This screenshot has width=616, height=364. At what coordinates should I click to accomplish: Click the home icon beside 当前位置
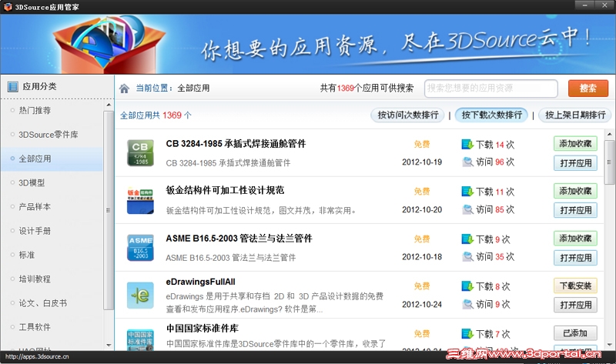click(x=124, y=88)
